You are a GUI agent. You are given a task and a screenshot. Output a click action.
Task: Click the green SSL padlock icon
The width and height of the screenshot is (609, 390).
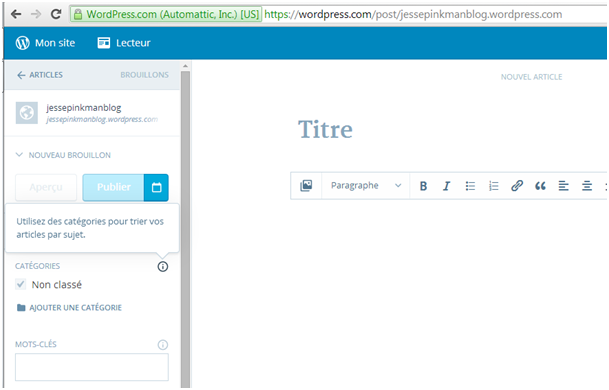(78, 14)
